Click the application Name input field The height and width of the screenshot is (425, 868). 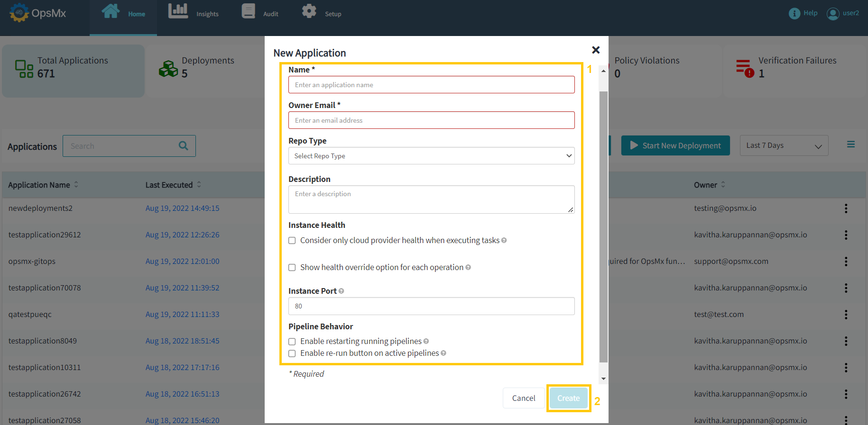pyautogui.click(x=431, y=85)
